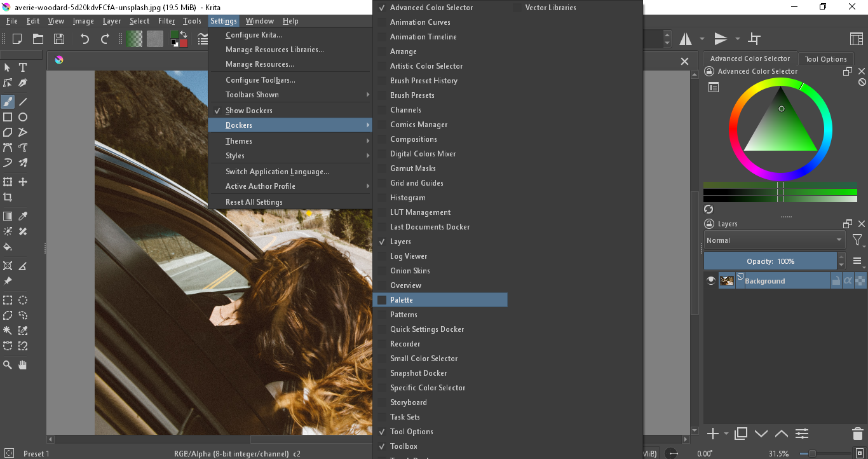Select the Rectangular Selection tool
Screen dimensions: 868x459
(x=8, y=300)
